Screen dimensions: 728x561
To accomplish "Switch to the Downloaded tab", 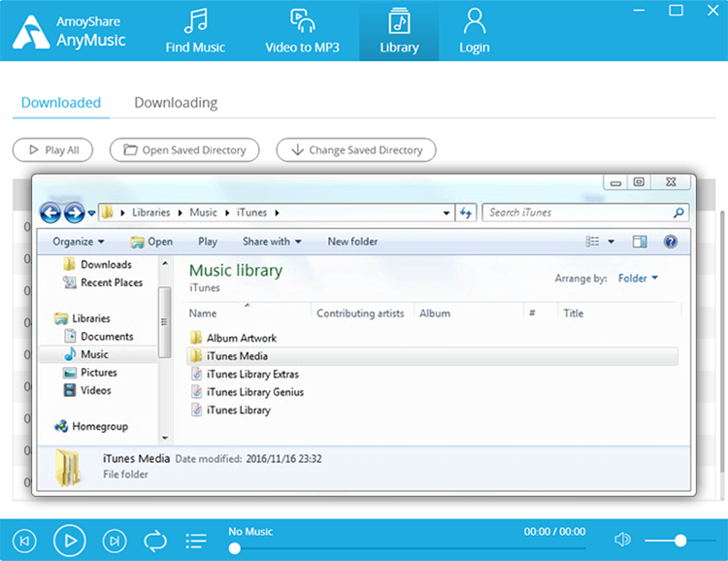I will pos(61,103).
